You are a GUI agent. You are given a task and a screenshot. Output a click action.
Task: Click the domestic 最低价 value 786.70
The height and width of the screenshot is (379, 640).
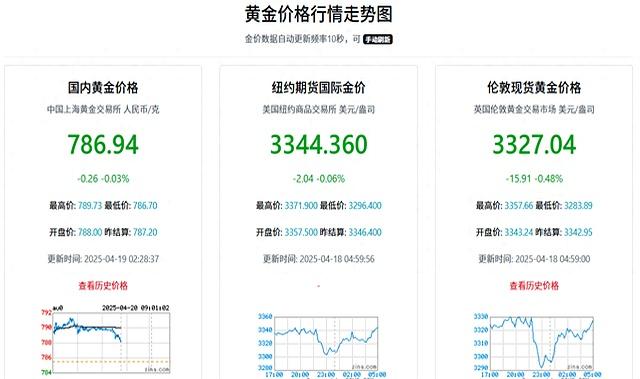(x=145, y=205)
